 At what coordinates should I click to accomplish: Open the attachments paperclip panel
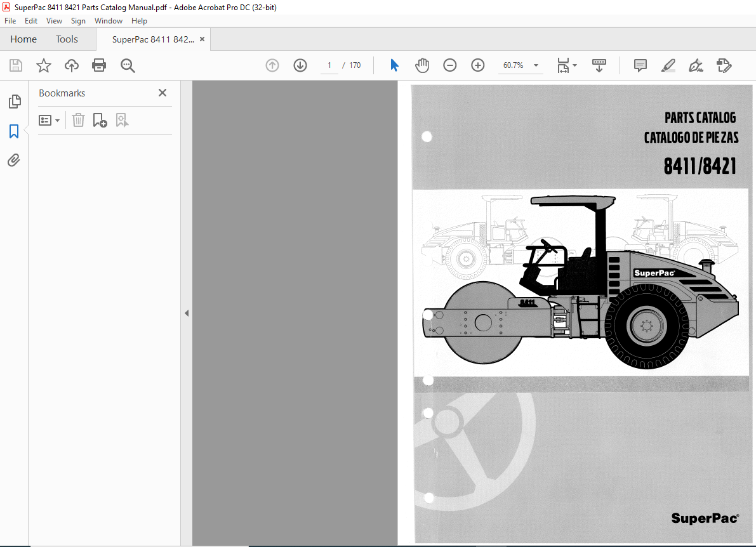pos(14,160)
